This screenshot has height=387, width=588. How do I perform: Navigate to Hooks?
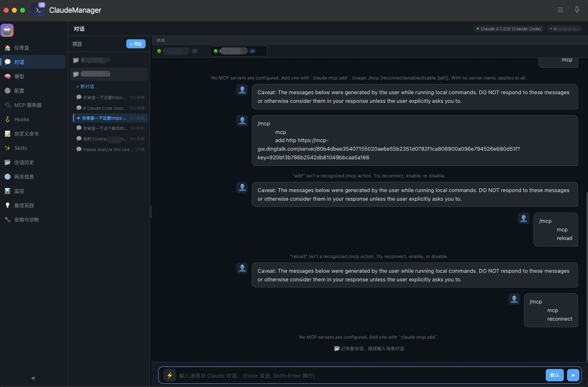point(33,120)
